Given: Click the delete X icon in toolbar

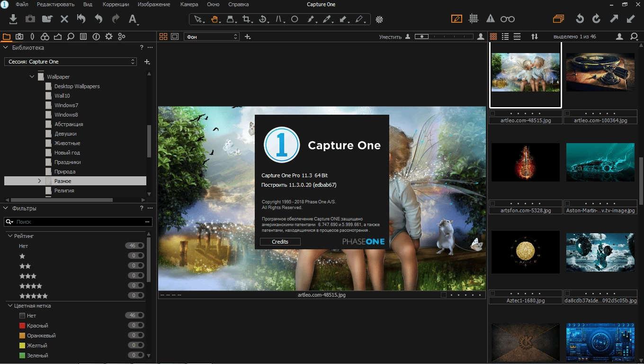Looking at the screenshot, I should [64, 19].
